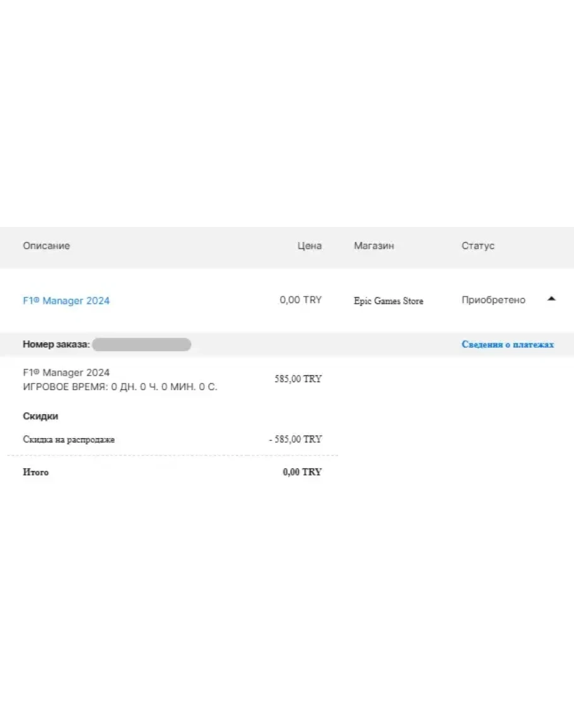Click the Приобретено order status
The width and height of the screenshot is (574, 728).
pos(493,300)
